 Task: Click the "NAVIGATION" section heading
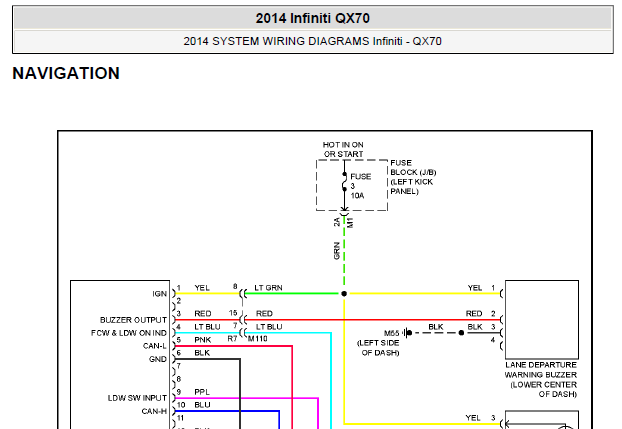66,73
